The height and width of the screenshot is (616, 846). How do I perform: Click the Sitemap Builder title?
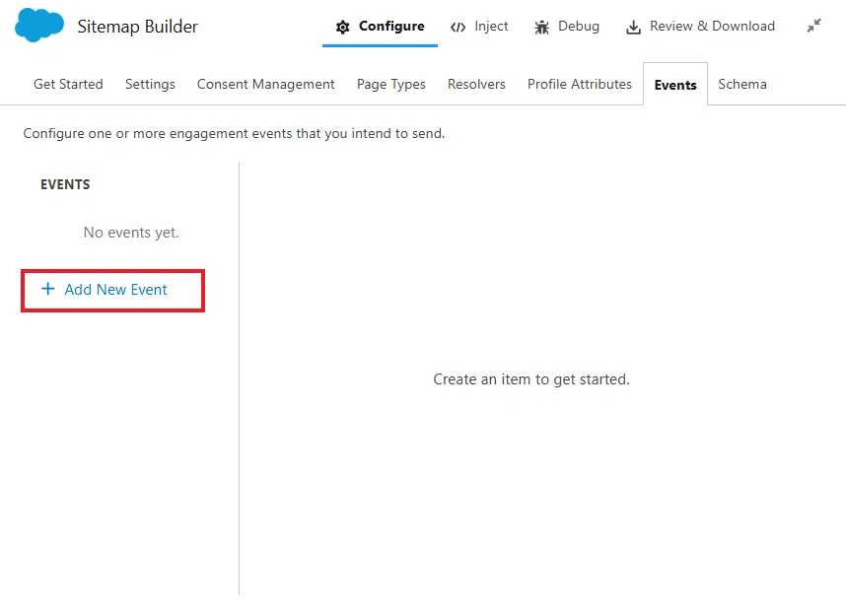point(138,27)
